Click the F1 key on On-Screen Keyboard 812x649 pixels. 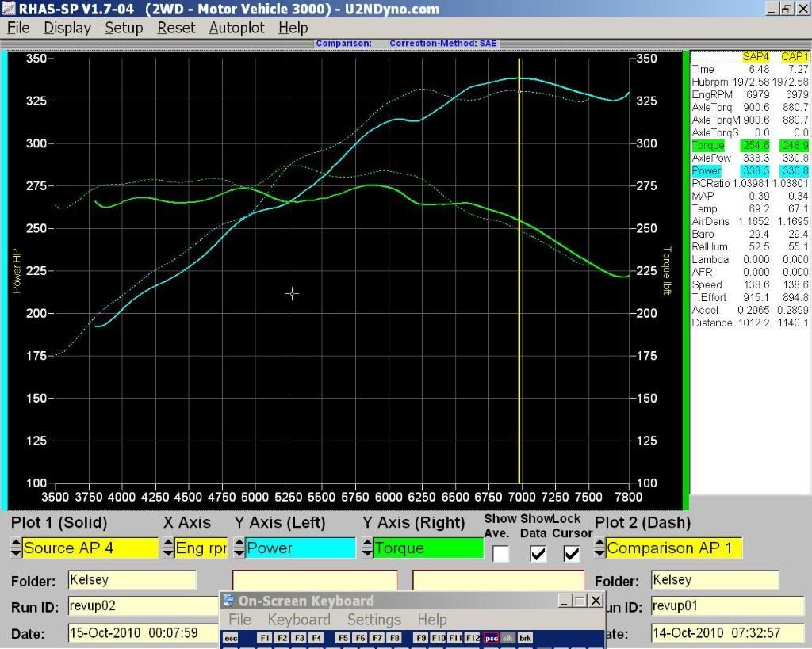pos(265,638)
